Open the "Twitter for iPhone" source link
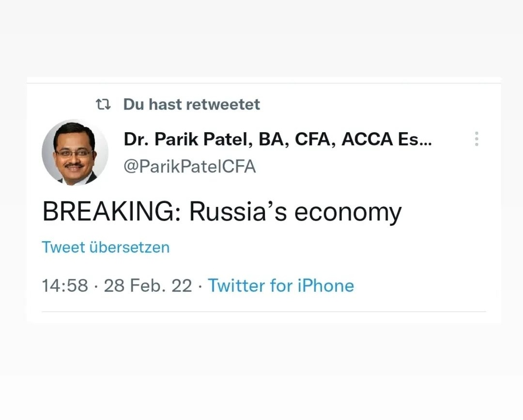The image size is (523, 420). tap(281, 285)
